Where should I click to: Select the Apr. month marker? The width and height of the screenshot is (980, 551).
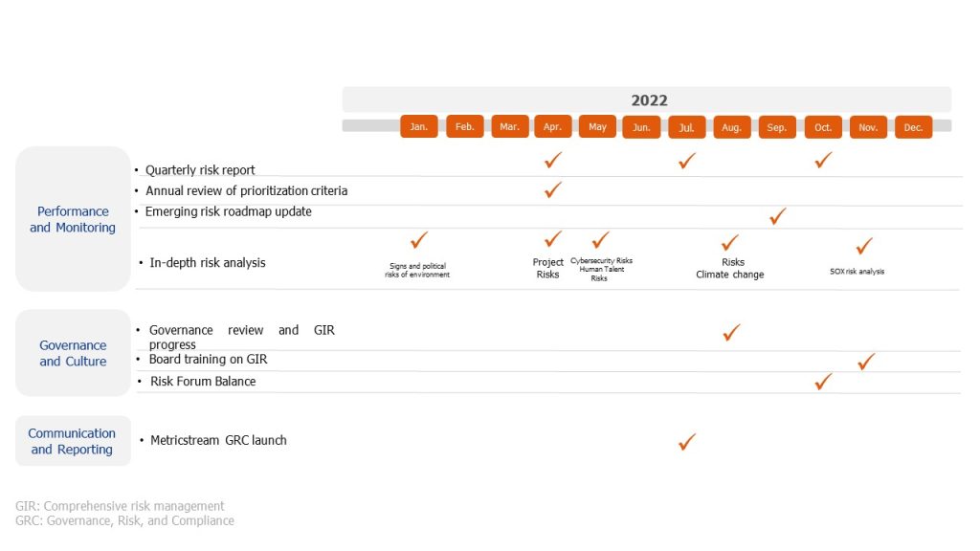pos(552,127)
